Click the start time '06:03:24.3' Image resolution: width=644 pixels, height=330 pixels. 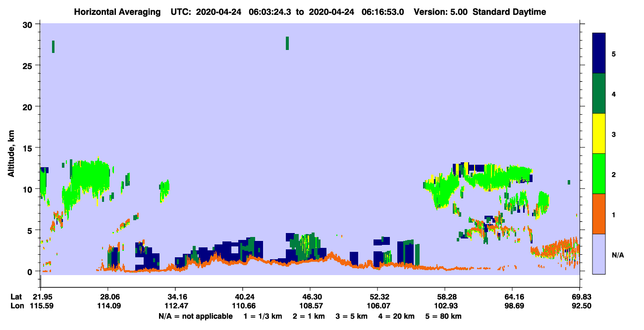[x=270, y=12]
